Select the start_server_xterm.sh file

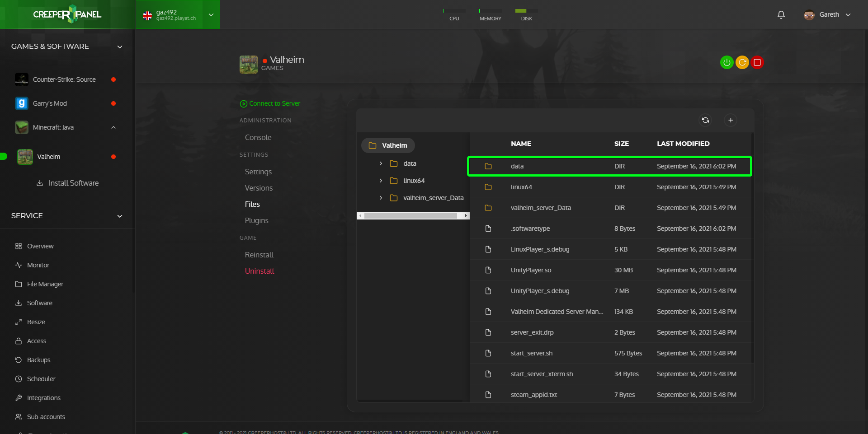tap(610, 374)
